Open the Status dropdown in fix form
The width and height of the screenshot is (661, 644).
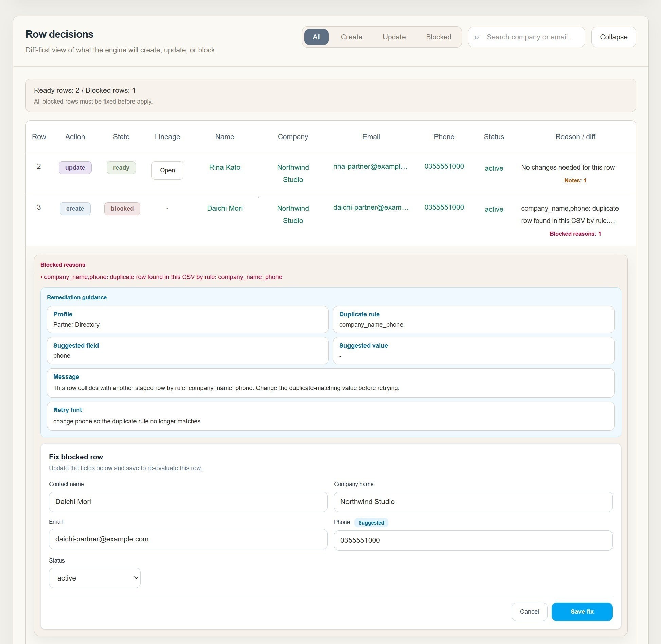click(94, 578)
